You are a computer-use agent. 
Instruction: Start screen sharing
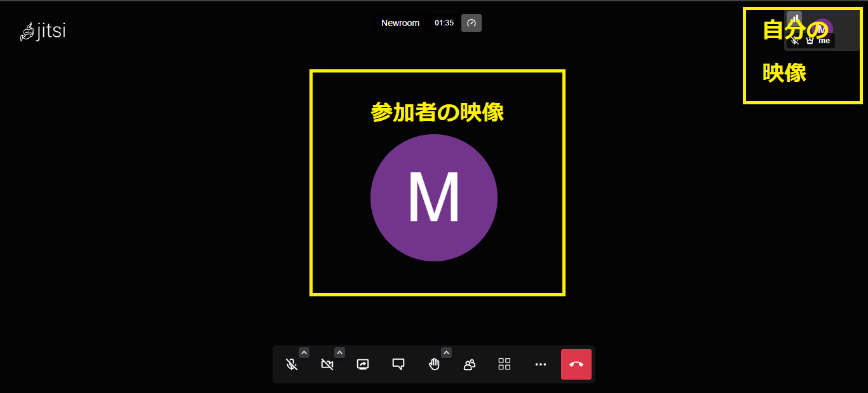tap(363, 364)
